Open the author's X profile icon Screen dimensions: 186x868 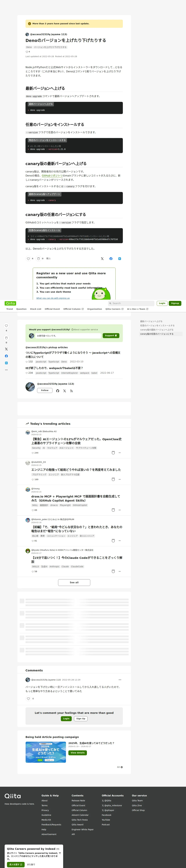[x=64, y=391]
